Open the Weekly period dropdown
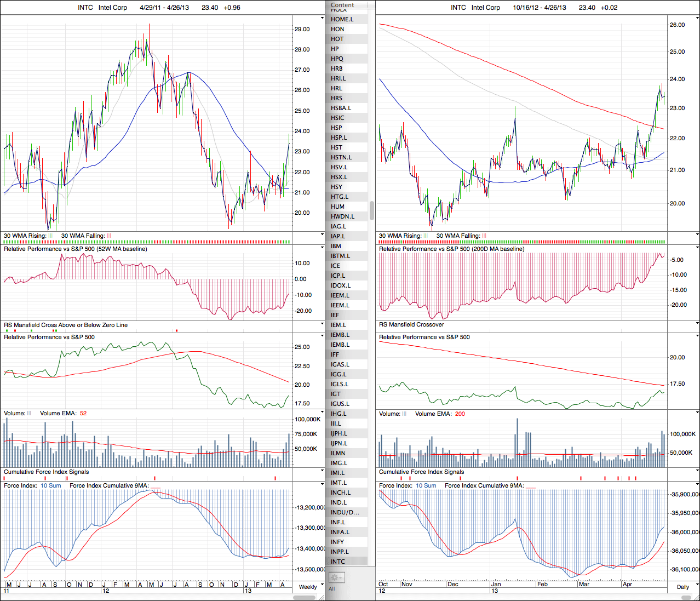 click(x=308, y=587)
